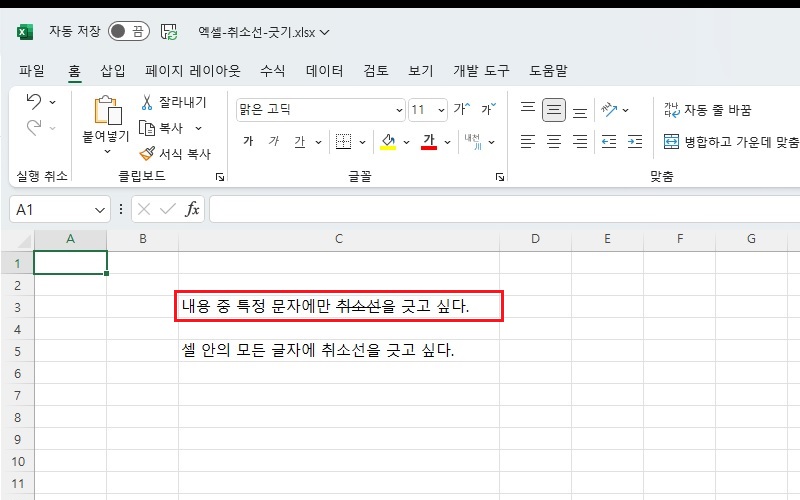Open the font size 11 dropdown
The width and height of the screenshot is (800, 500).
tap(441, 110)
